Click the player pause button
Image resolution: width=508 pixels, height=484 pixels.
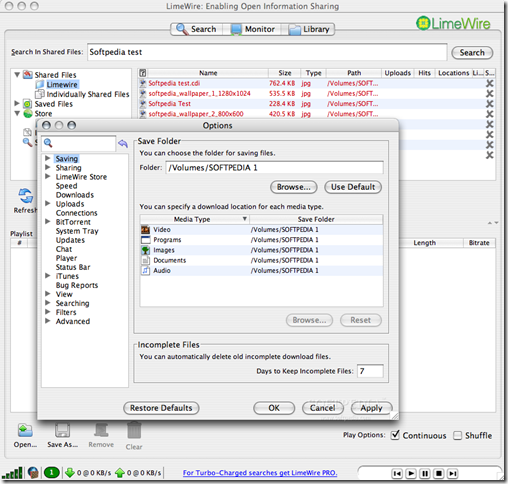[425, 473]
